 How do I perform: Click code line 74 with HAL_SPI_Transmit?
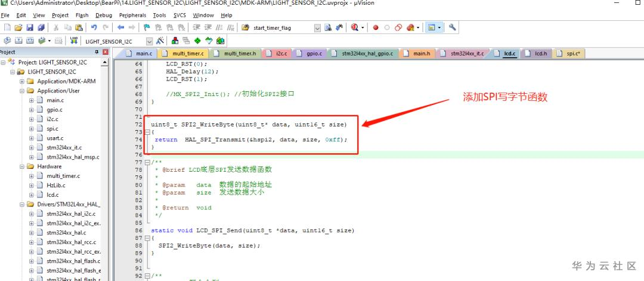(x=250, y=140)
